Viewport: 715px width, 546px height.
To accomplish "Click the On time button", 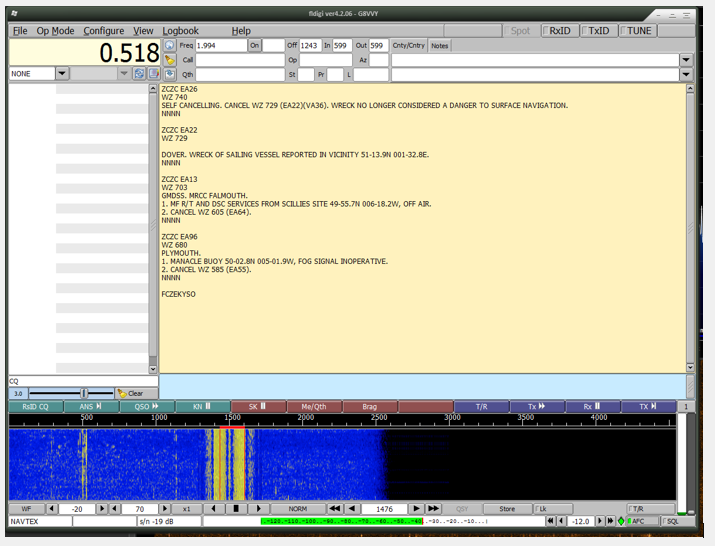I will click(254, 45).
